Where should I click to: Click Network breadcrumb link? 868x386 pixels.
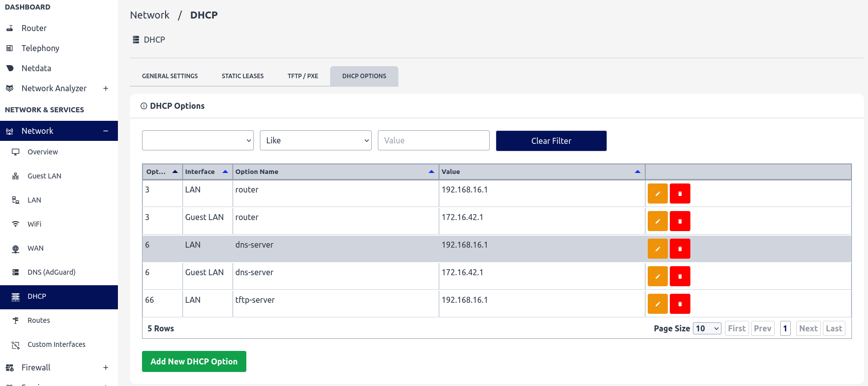(150, 15)
